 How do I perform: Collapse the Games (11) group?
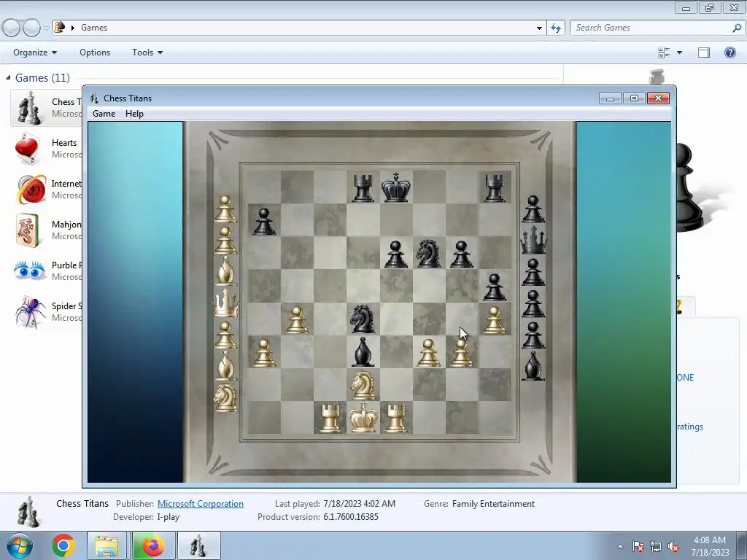[8, 77]
